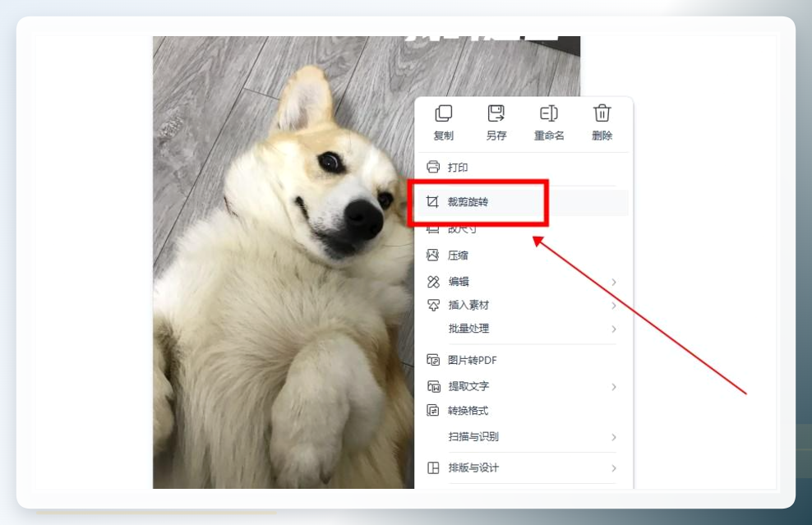Click the edit icon beside 编辑
Image resolution: width=812 pixels, height=525 pixels.
pos(433,282)
